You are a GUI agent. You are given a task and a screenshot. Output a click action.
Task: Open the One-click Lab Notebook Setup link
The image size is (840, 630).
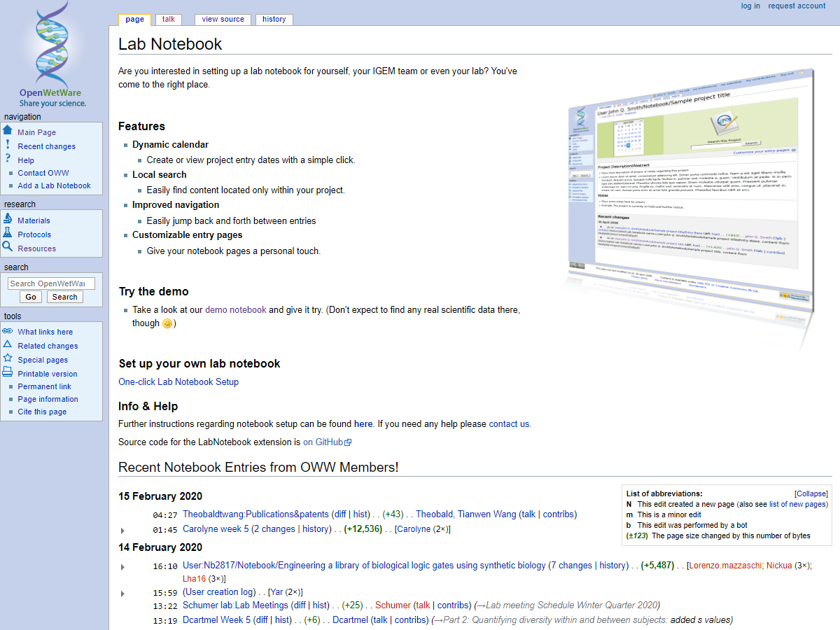click(x=178, y=382)
